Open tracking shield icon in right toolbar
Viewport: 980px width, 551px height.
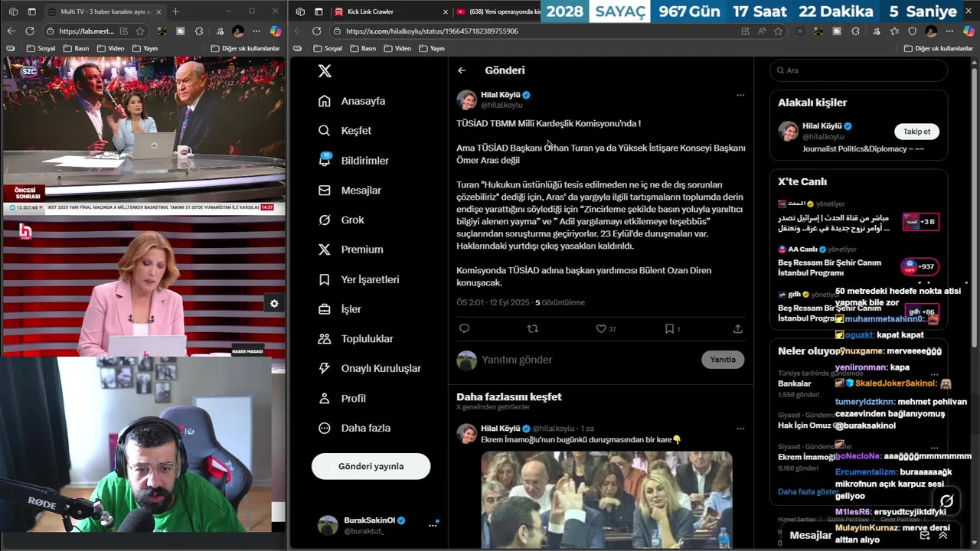912,31
